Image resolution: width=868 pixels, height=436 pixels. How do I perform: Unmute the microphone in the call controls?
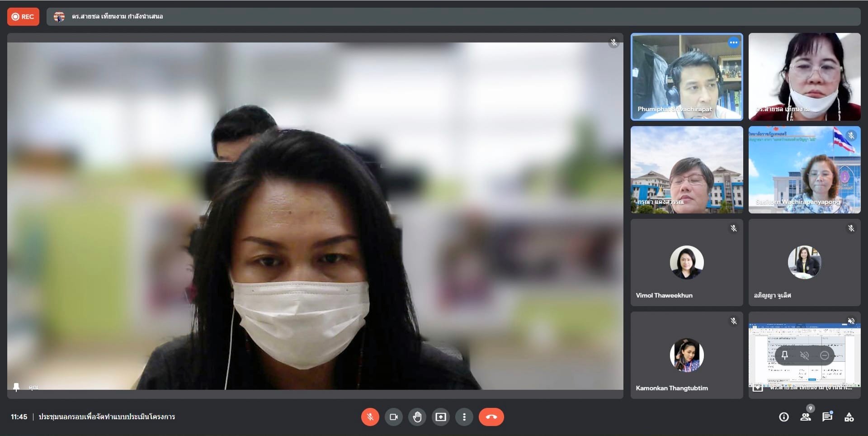pos(370,417)
